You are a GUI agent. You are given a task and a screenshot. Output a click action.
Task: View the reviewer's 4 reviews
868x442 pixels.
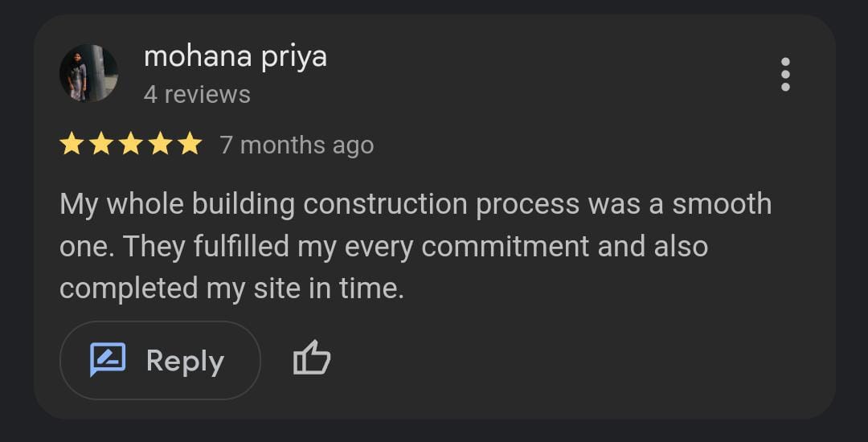point(197,95)
